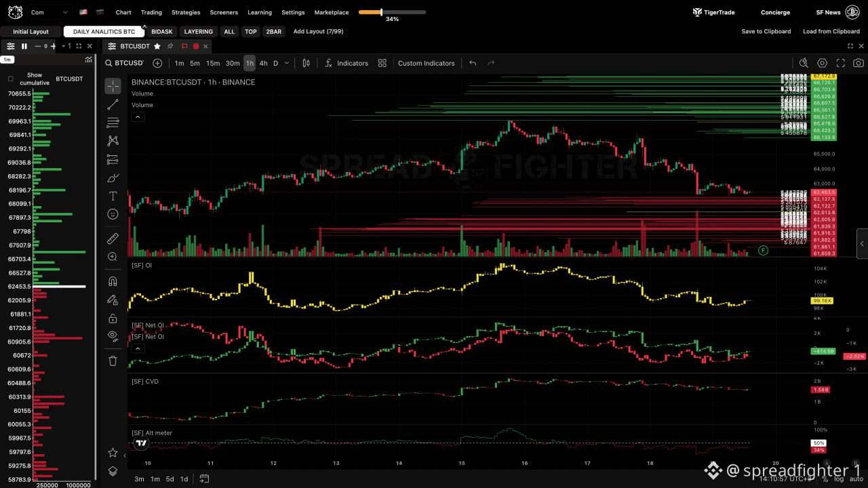This screenshot has width=868, height=488.
Task: Activate the zoom in tool
Action: pyautogui.click(x=113, y=257)
